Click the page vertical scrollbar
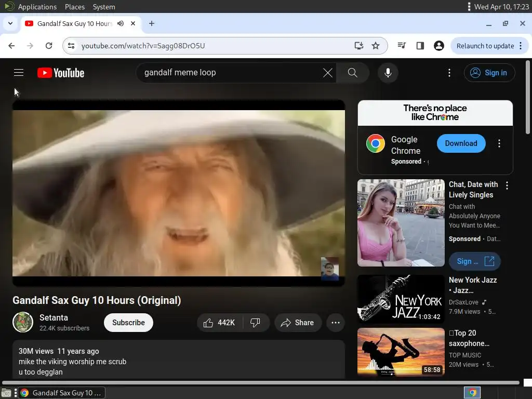This screenshot has width=532, height=399. (x=528, y=97)
